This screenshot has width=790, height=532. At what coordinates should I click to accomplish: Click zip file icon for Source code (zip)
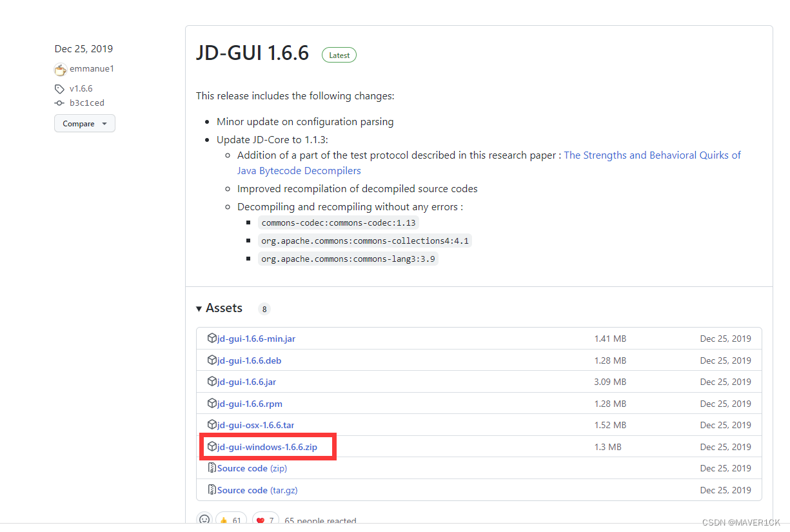pyautogui.click(x=212, y=468)
